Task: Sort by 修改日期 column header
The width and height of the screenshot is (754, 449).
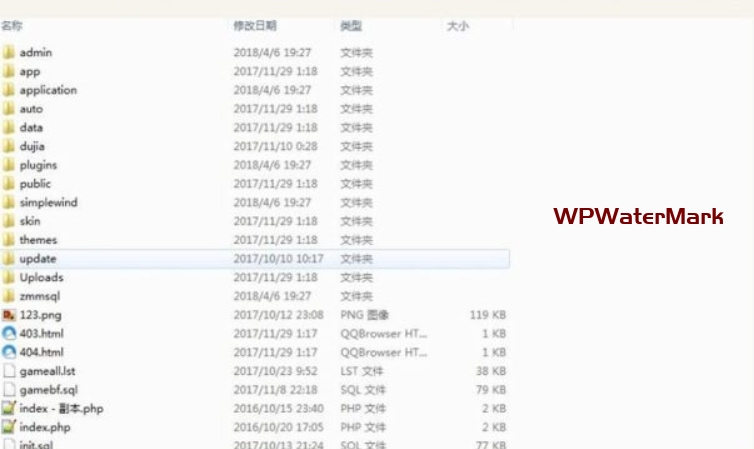Action: click(x=255, y=26)
